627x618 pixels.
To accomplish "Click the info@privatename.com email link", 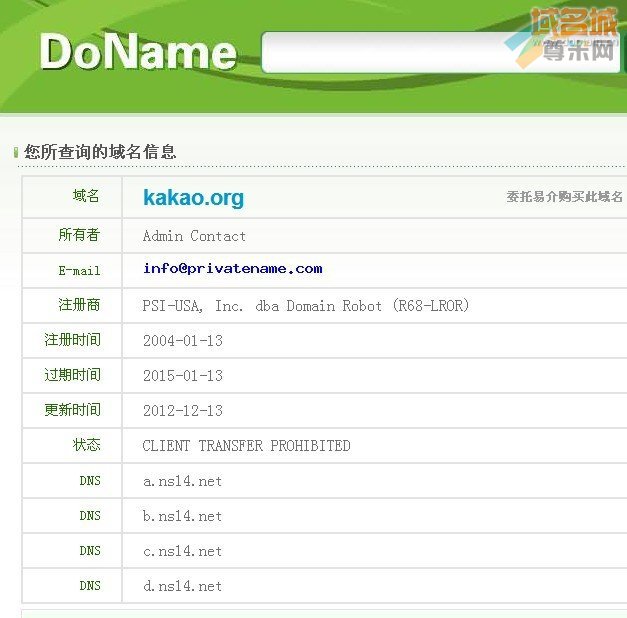I will 233,268.
